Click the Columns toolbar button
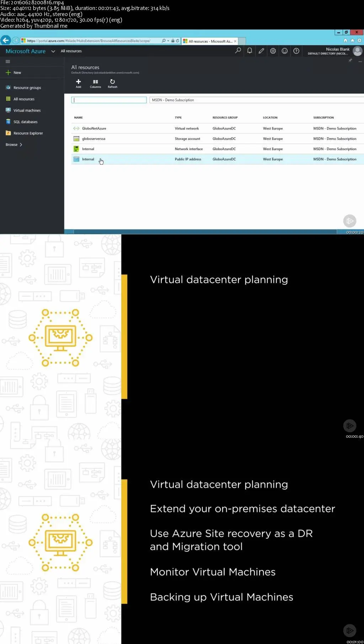Screen dimensions: 364x644 pyautogui.click(x=95, y=84)
